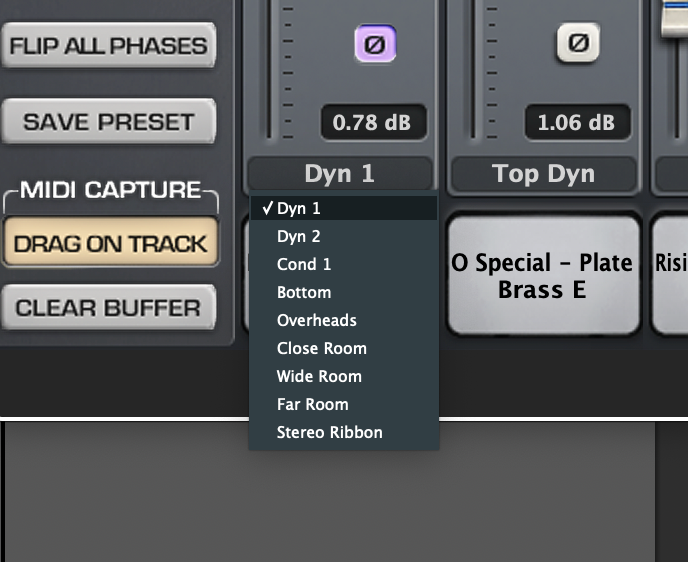Click the Flip All Phases button

pos(109,45)
